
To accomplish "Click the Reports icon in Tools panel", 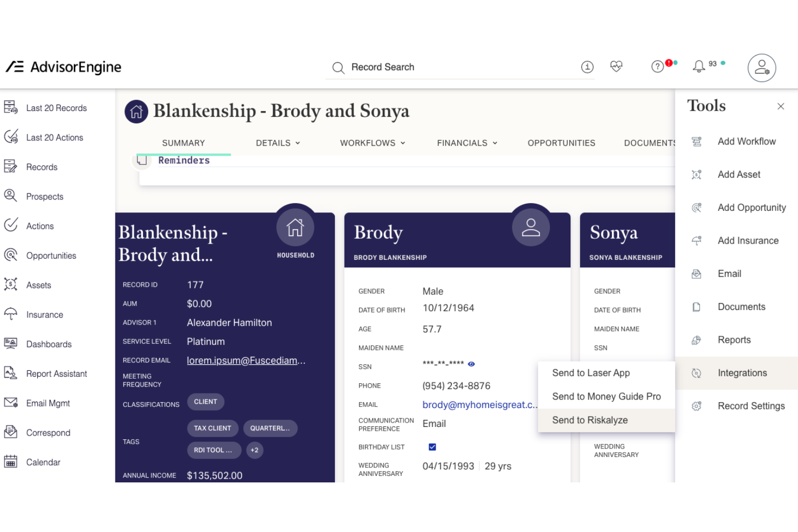I will click(x=697, y=340).
